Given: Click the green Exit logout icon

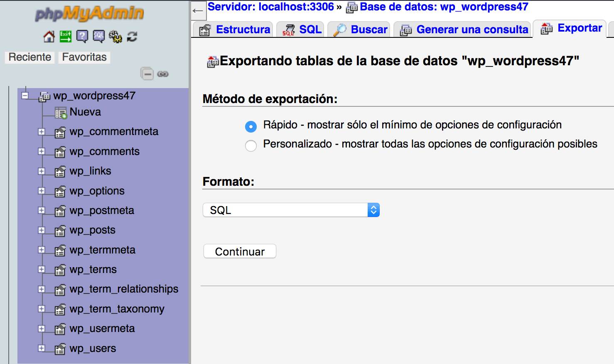Looking at the screenshot, I should (x=65, y=37).
